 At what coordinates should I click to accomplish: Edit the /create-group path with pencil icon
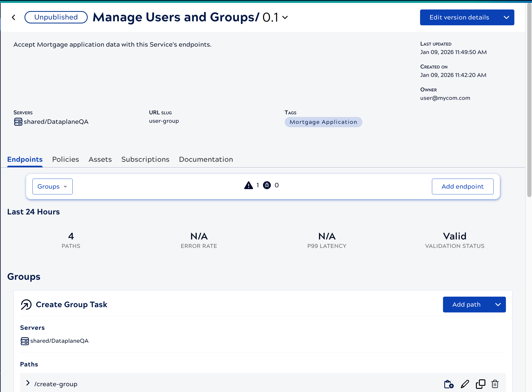[x=465, y=384]
